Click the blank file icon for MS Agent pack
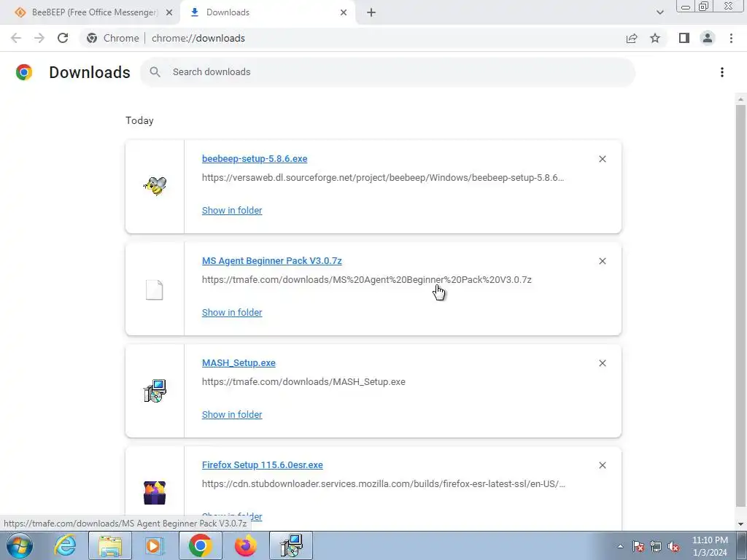747x560 pixels. point(155,290)
